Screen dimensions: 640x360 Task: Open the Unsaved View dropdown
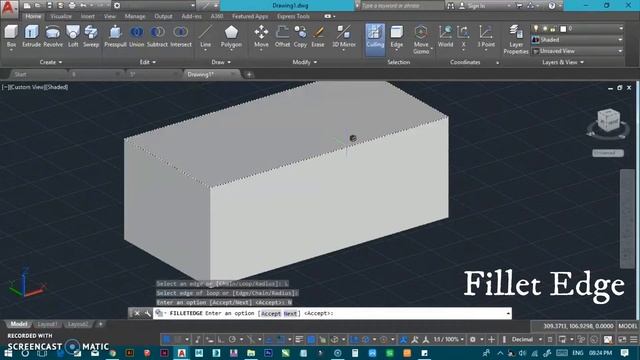[x=577, y=51]
